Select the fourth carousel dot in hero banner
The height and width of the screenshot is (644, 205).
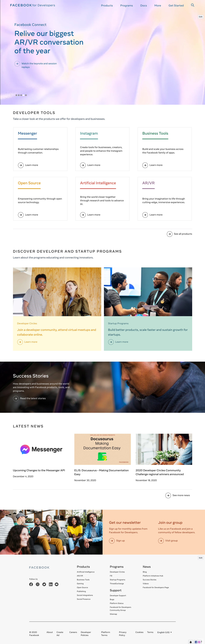point(23,95)
